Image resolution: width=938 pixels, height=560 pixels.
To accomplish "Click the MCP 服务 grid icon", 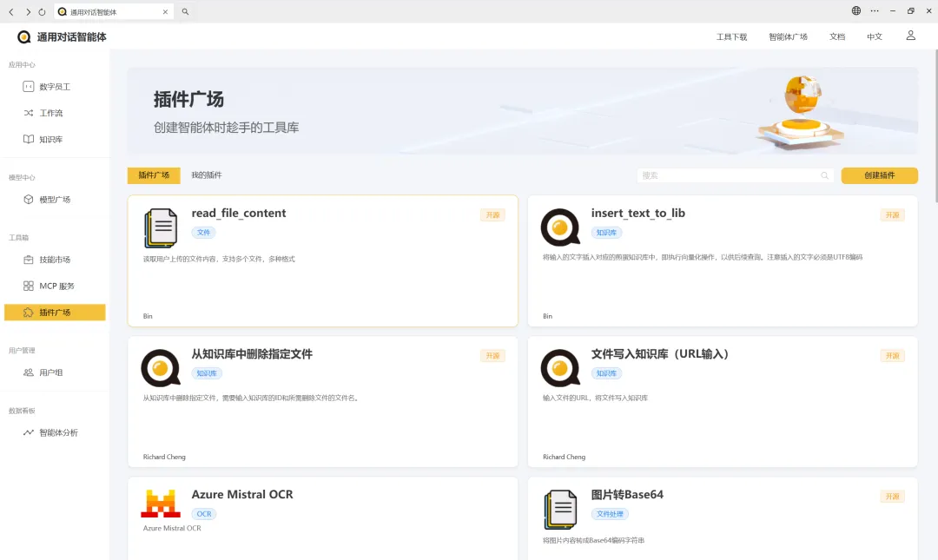I will point(28,286).
